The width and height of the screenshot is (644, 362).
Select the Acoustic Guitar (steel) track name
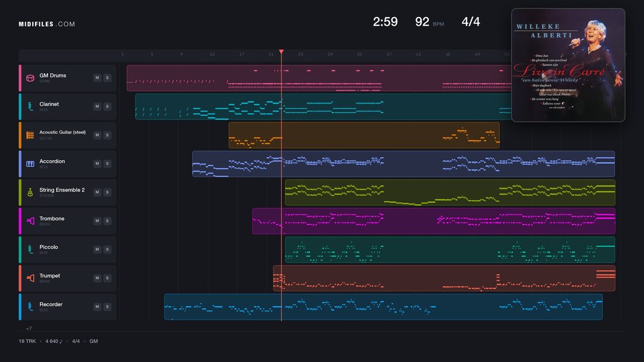pos(63,132)
